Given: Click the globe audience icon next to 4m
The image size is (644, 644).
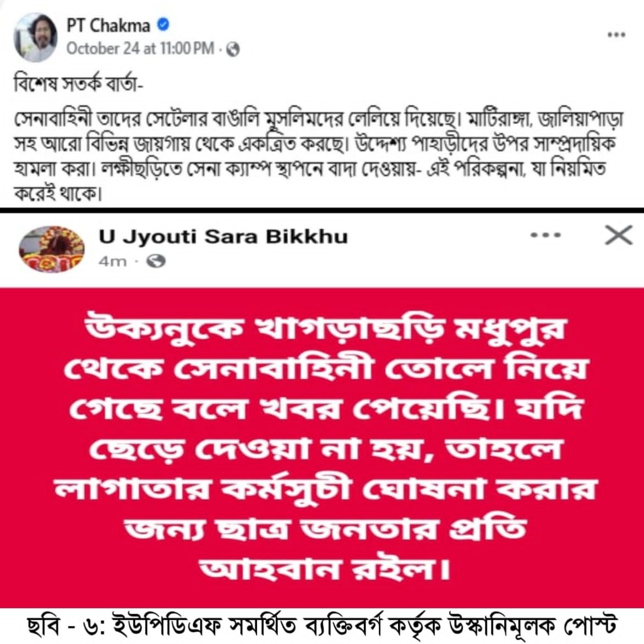Looking at the screenshot, I should (x=156, y=261).
